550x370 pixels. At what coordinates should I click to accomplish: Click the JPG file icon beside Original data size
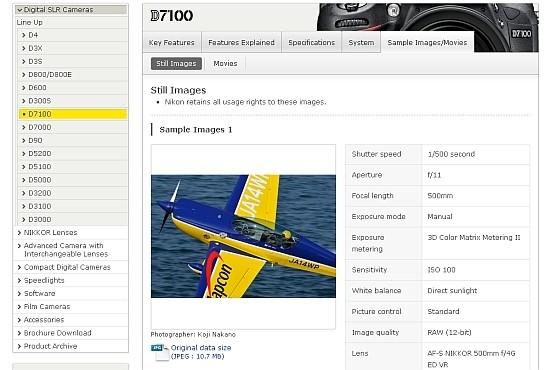click(x=160, y=352)
